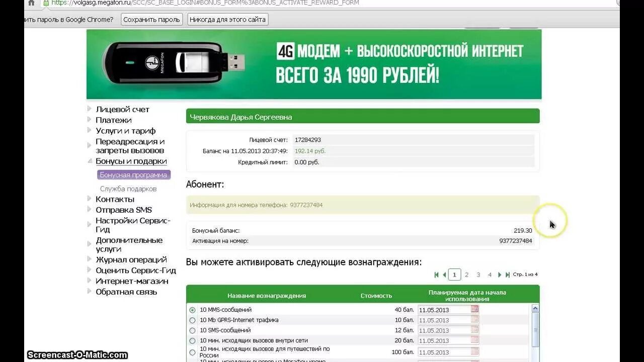The width and height of the screenshot is (644, 362).
Task: Click the date field for 10 SMS-сообщений
Action: pyautogui.click(x=444, y=330)
